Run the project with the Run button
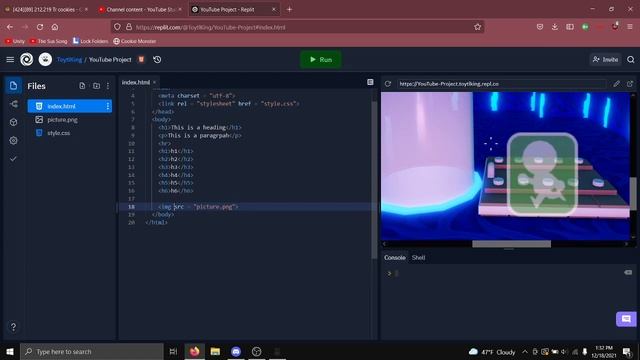Image resolution: width=640 pixels, height=360 pixels. 320,60
